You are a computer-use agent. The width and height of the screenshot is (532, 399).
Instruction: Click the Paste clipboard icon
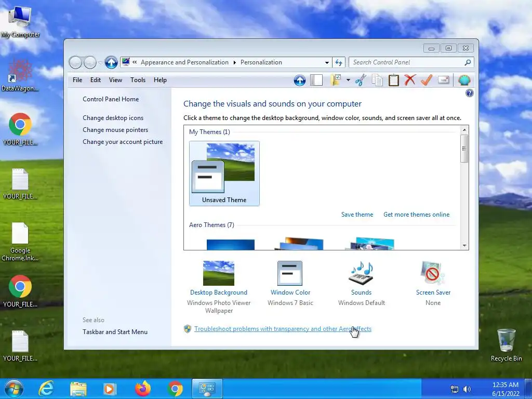pos(394,81)
